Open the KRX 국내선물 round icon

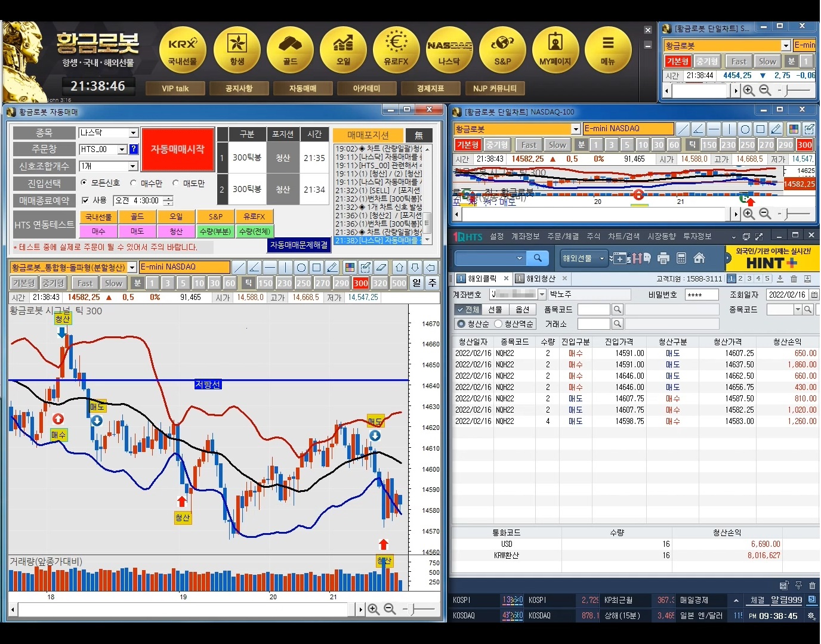coord(182,49)
